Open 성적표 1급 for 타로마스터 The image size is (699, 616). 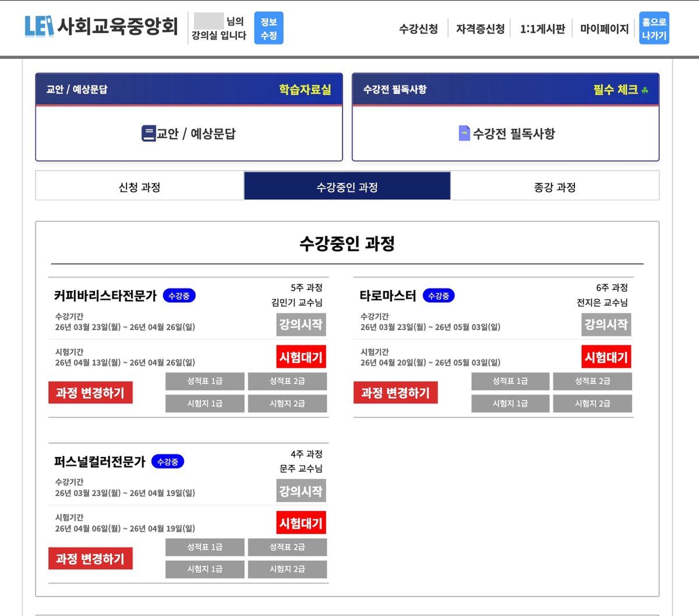tap(510, 381)
